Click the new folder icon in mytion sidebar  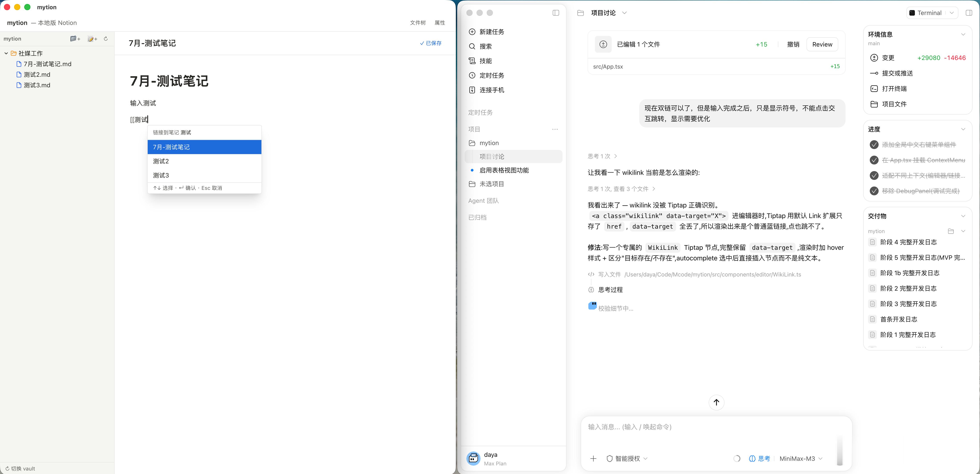pyautogui.click(x=75, y=39)
